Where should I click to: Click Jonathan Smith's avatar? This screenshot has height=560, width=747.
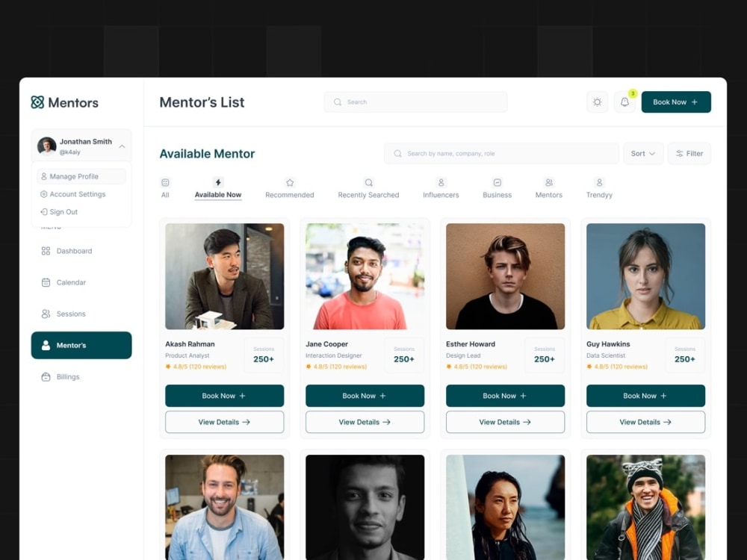[x=46, y=146]
